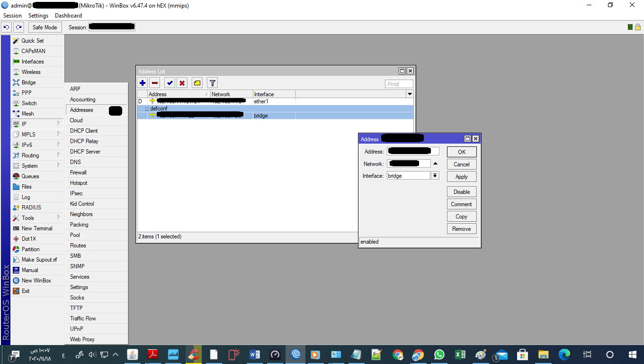Toggle Safe Mode
644x364 pixels.
tap(45, 27)
